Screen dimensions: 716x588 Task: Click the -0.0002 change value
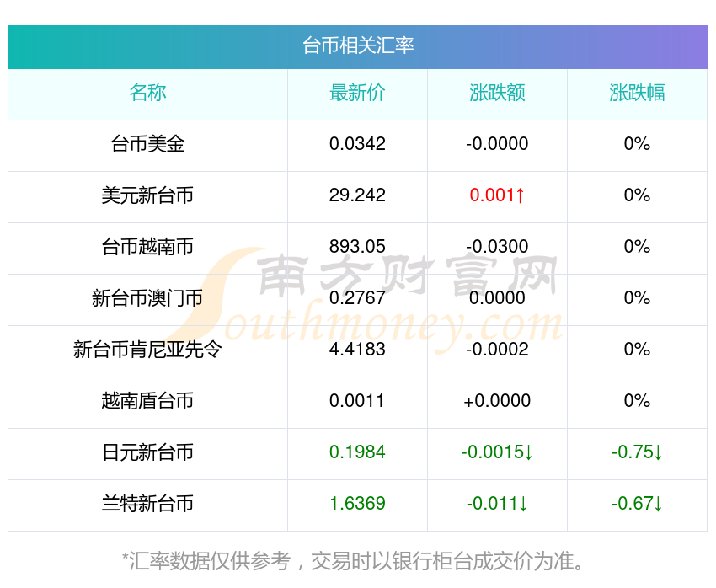[x=497, y=350]
